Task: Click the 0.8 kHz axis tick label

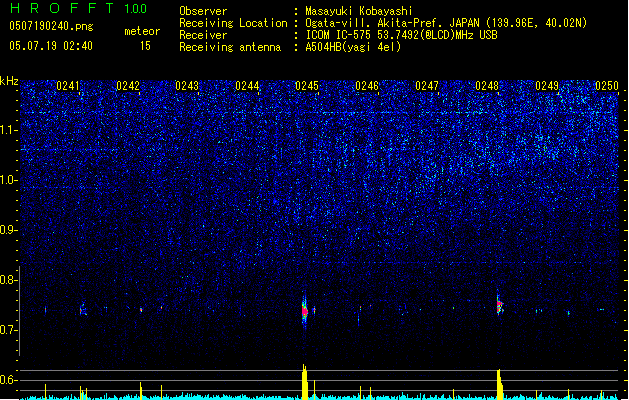Action: [x=9, y=280]
